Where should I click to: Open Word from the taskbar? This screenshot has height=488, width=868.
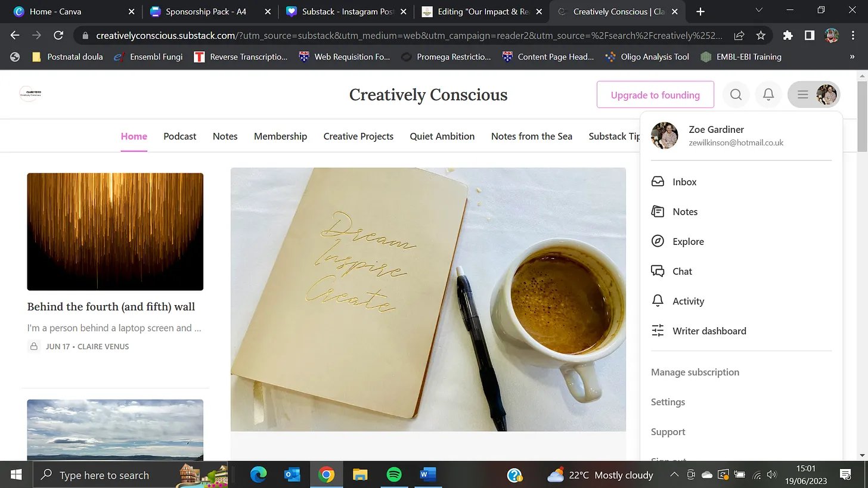[x=427, y=475]
